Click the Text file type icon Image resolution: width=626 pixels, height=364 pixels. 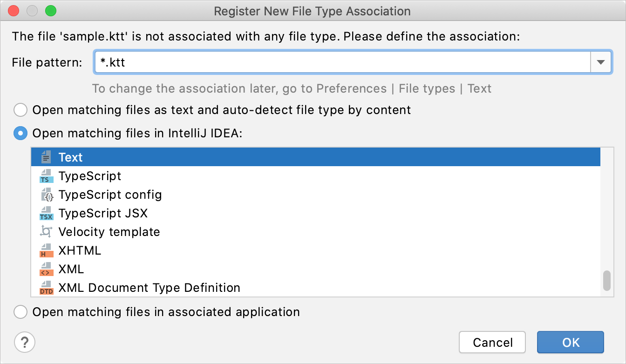(x=46, y=157)
